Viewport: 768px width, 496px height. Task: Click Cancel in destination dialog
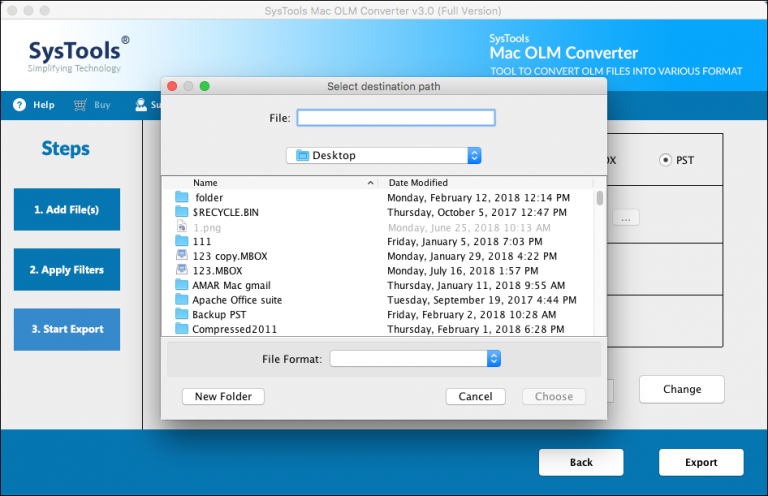click(x=476, y=397)
